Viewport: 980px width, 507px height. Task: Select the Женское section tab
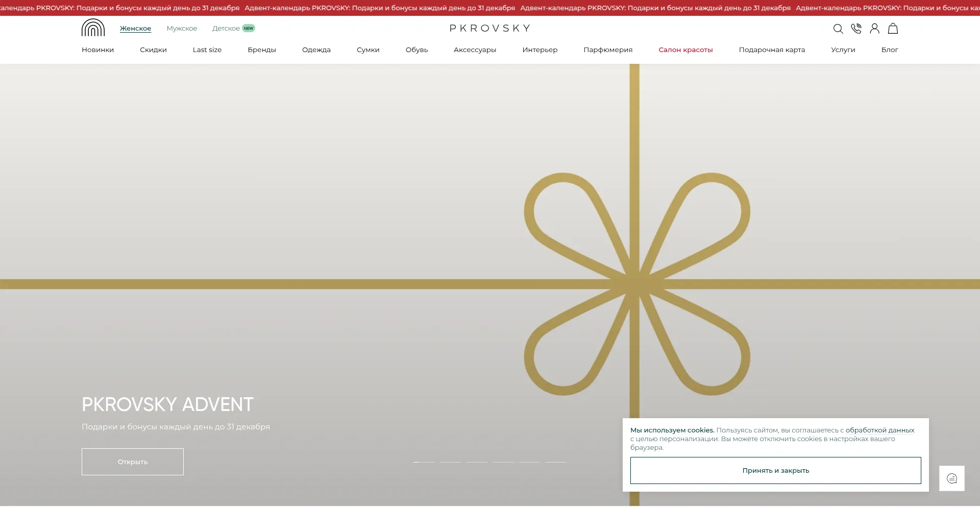[x=135, y=29]
